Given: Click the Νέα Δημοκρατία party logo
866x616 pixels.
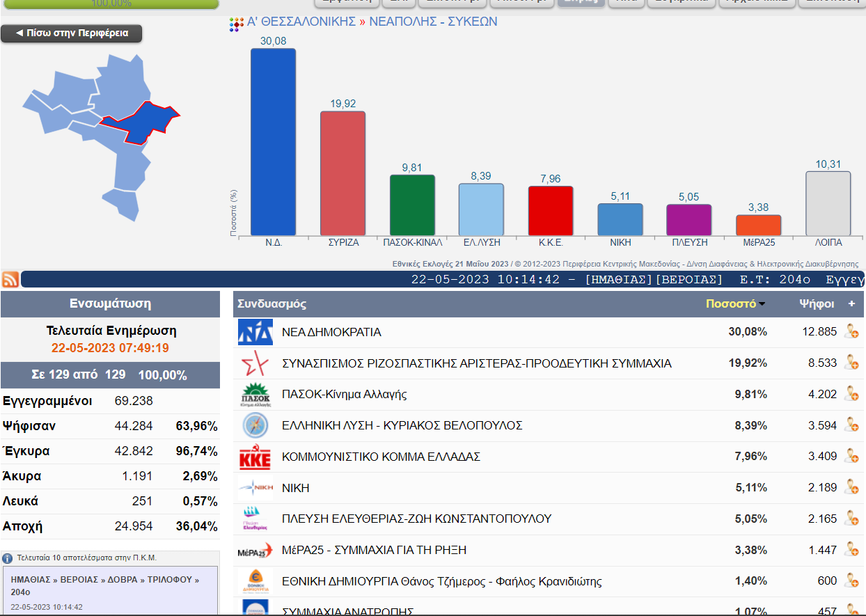Looking at the screenshot, I should pos(255,332).
